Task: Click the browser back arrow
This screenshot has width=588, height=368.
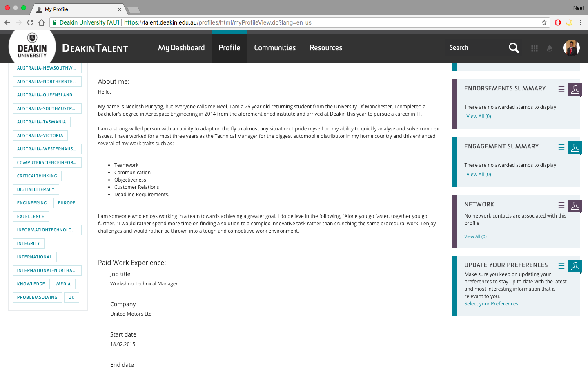Action: 7,22
